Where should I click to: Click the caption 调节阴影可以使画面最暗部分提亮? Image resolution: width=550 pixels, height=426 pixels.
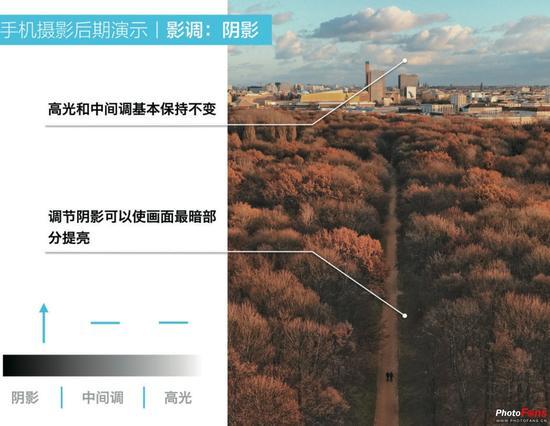132,227
